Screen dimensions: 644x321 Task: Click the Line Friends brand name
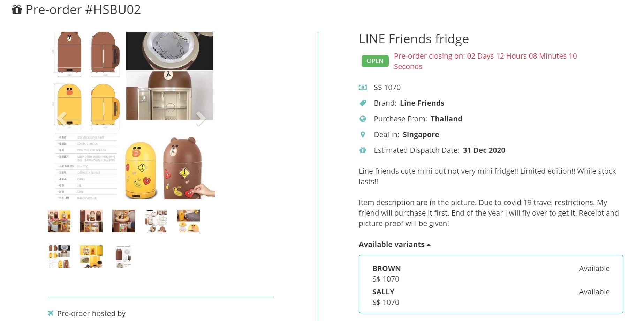click(422, 103)
